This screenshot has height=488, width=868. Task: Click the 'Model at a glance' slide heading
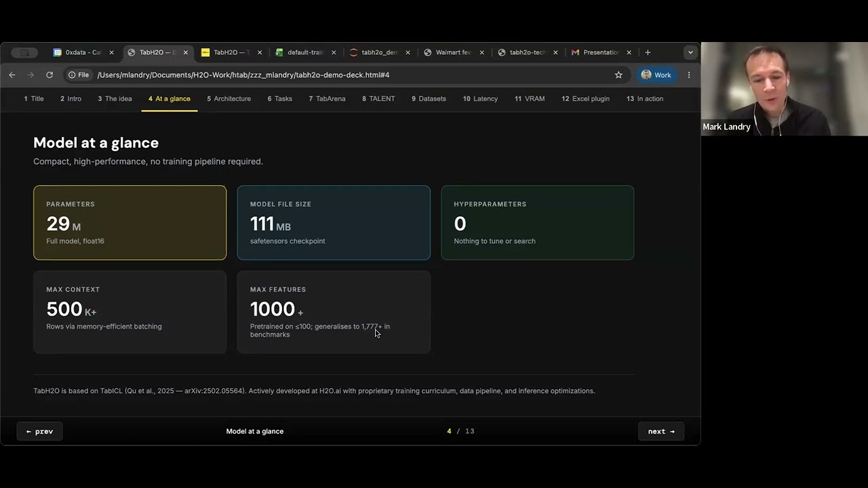[96, 142]
